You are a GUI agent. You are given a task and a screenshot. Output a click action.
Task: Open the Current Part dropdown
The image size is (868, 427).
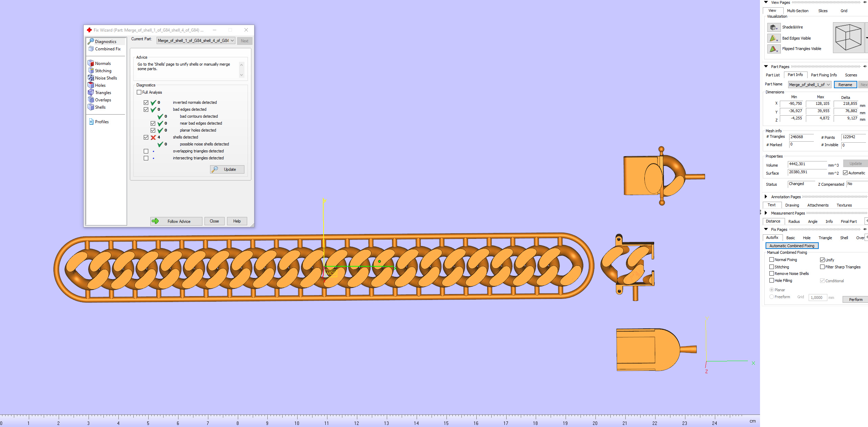click(196, 41)
